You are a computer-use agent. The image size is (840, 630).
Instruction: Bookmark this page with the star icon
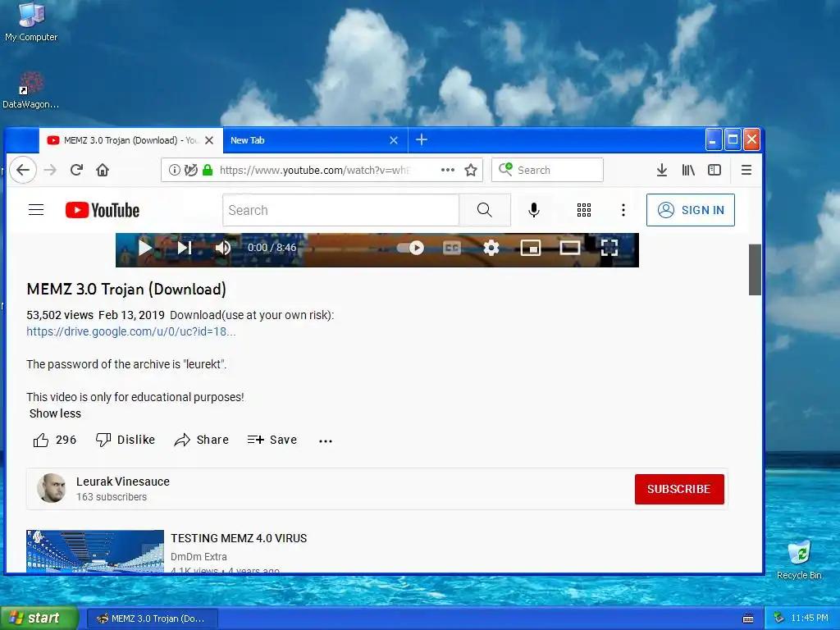[x=471, y=171]
